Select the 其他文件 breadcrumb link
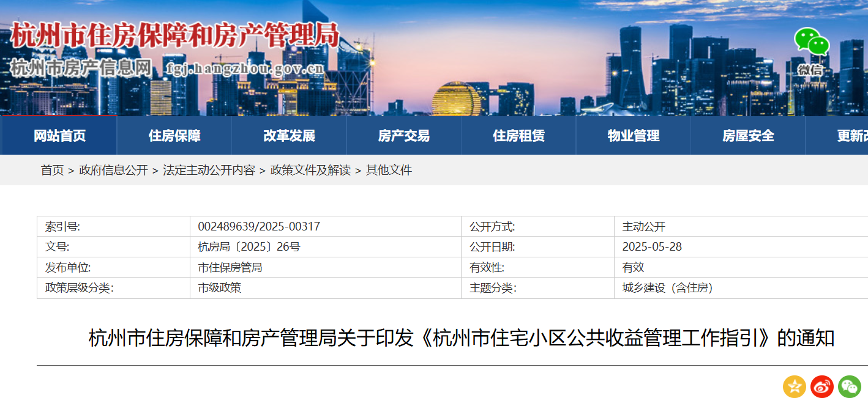Image resolution: width=868 pixels, height=398 pixels. 389,171
